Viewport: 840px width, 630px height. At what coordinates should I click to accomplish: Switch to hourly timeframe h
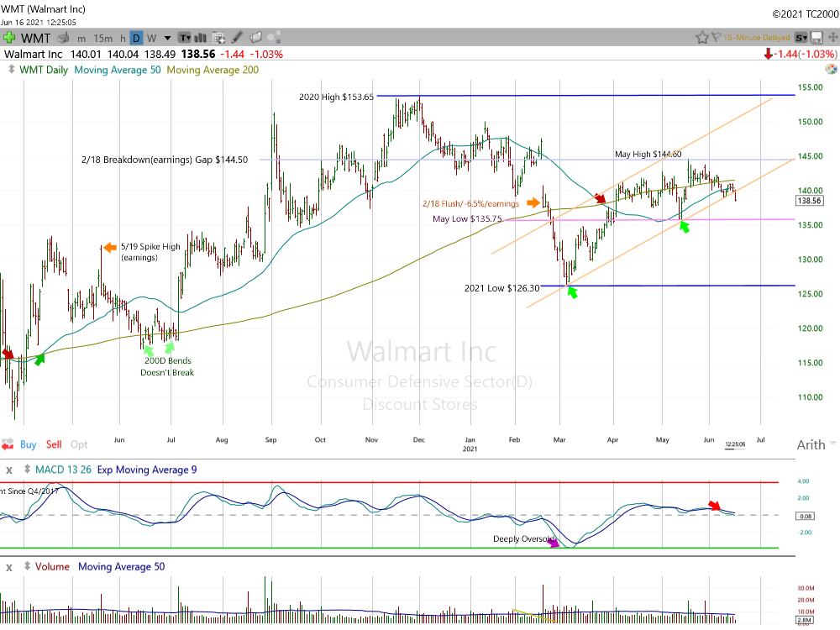[x=123, y=38]
